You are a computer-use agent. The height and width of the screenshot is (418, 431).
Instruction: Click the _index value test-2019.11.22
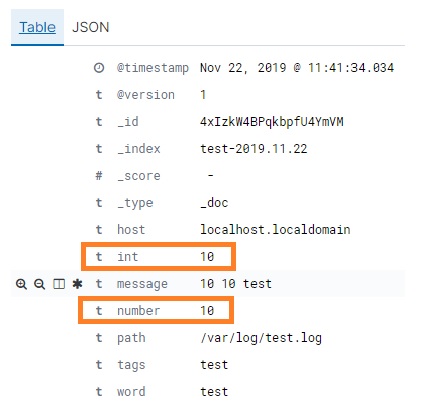pos(254,149)
